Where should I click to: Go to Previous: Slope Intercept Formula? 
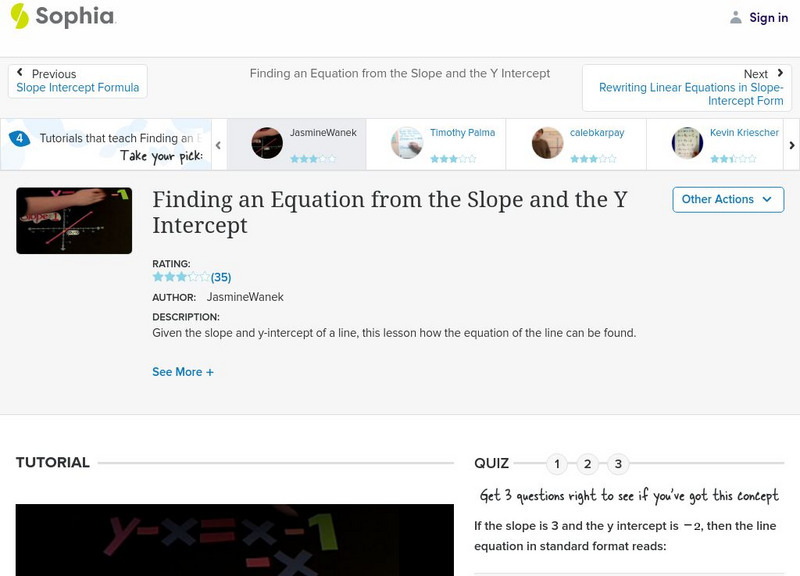tap(78, 81)
